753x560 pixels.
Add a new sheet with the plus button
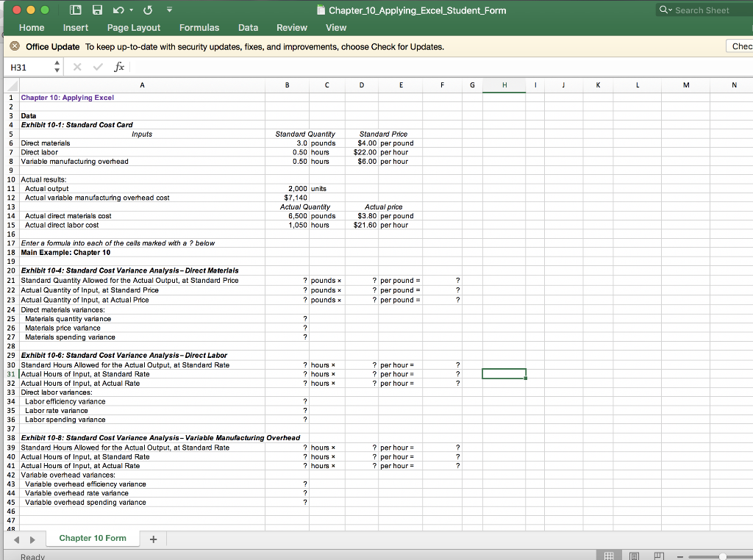(152, 538)
